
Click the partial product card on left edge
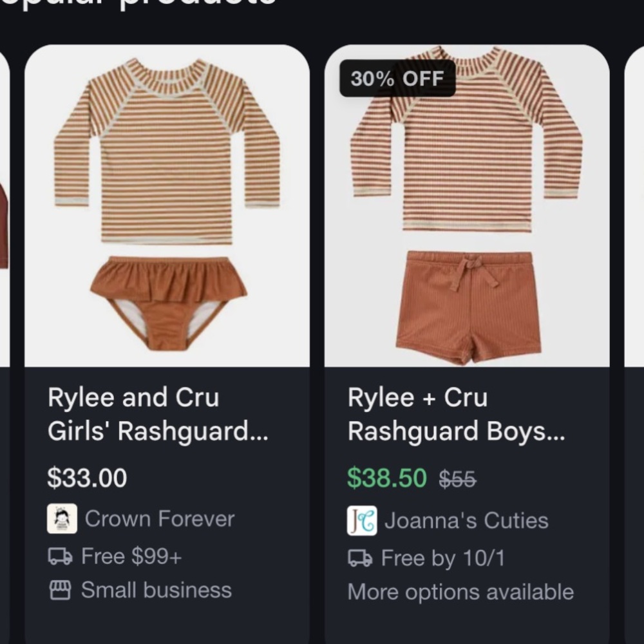pos(5,258)
